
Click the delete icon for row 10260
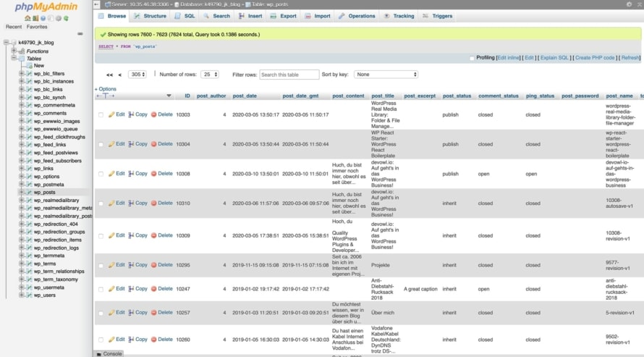click(153, 339)
